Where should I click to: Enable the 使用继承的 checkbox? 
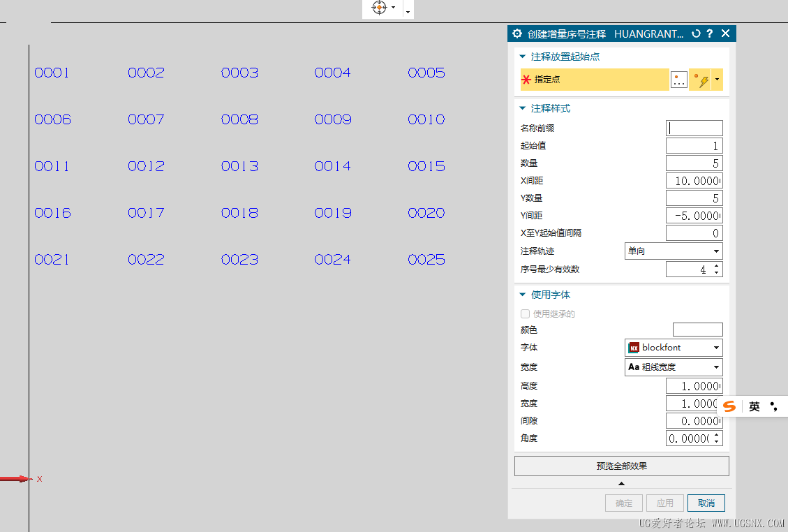pyautogui.click(x=524, y=313)
